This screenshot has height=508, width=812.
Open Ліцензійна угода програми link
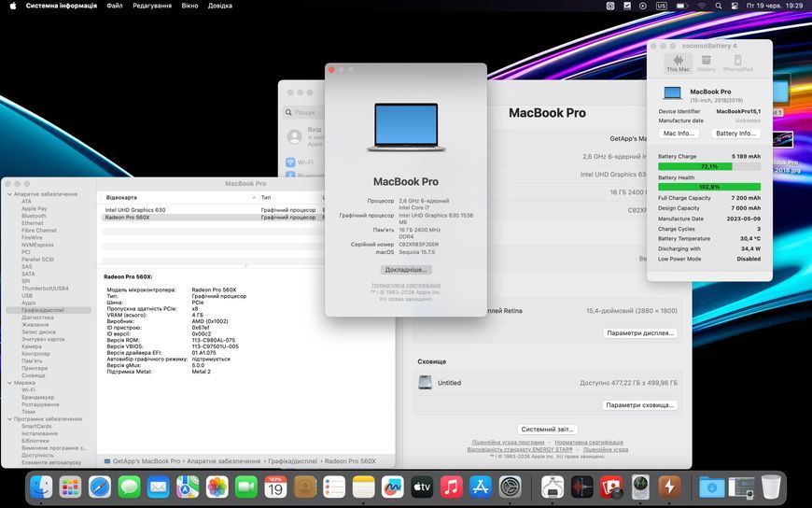(x=508, y=443)
